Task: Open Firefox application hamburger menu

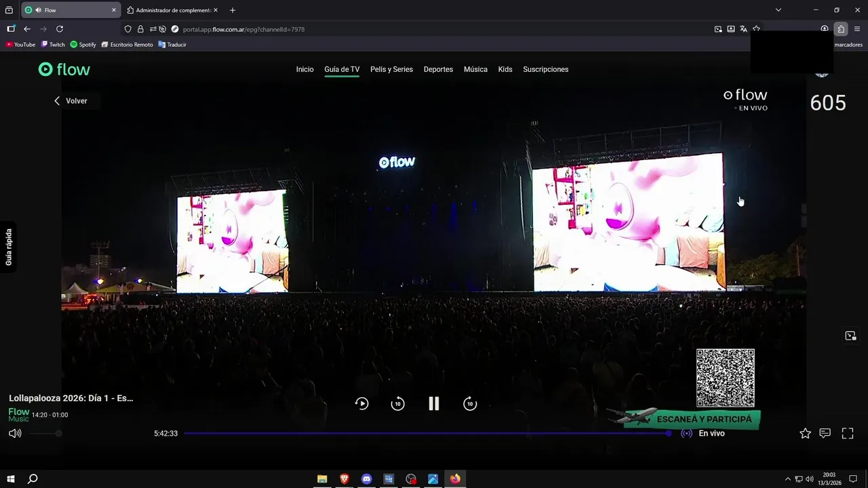Action: pyautogui.click(x=857, y=29)
